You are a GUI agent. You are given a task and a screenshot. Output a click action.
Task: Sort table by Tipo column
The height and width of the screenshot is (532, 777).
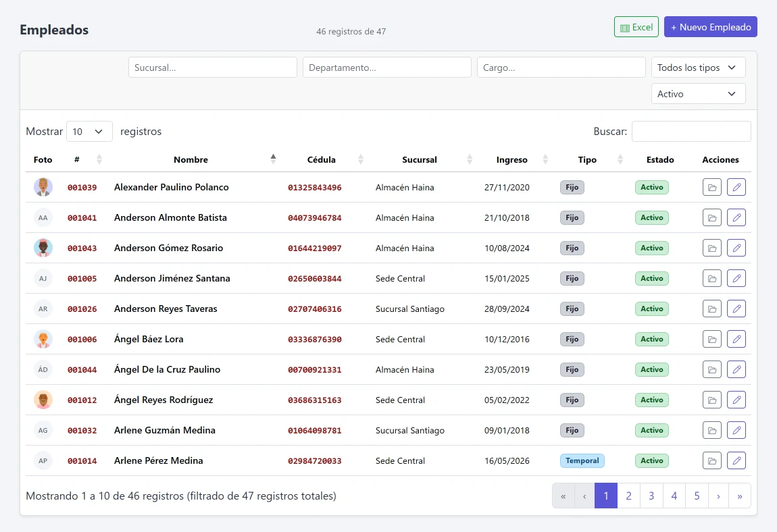(x=587, y=159)
